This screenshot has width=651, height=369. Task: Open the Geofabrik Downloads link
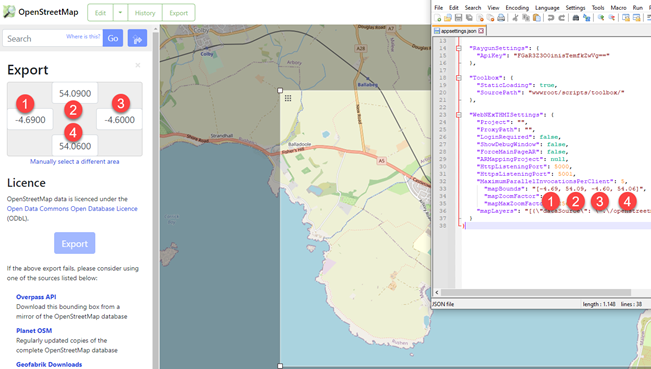(x=49, y=364)
